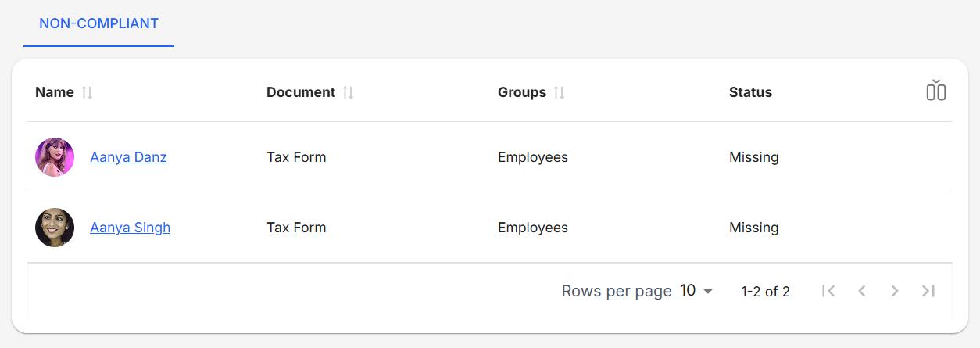The width and height of the screenshot is (980, 348).
Task: Select the Missing status in Aanya Danz's row
Action: tap(753, 157)
